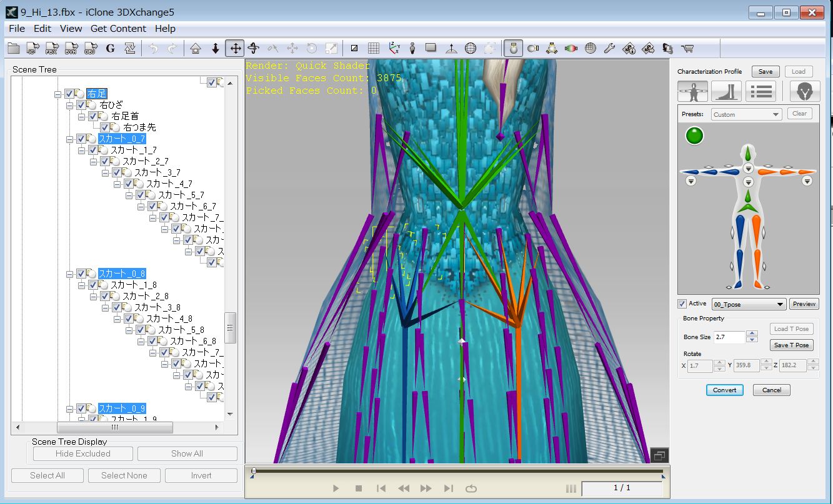This screenshot has height=504, width=833.
Task: Jump to the last frame button
Action: pos(449,488)
